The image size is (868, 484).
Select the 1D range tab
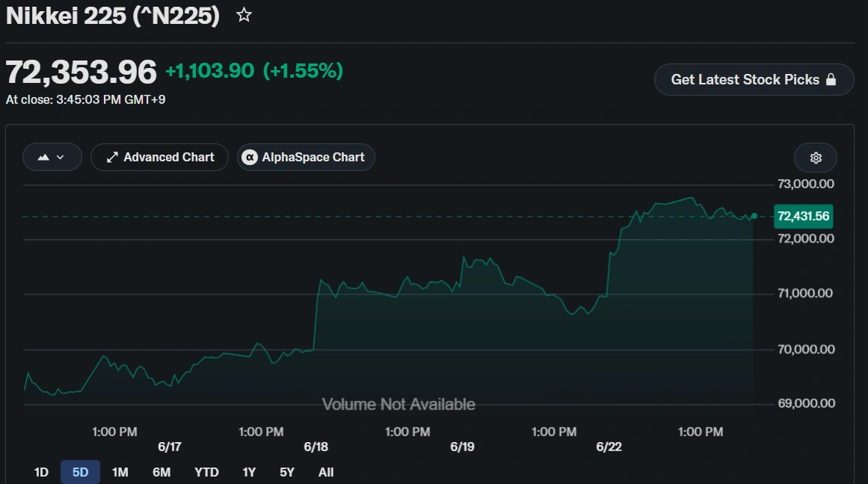click(x=41, y=472)
